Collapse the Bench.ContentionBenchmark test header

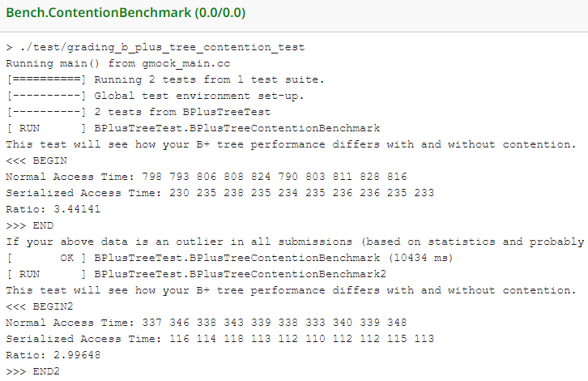[x=126, y=14]
